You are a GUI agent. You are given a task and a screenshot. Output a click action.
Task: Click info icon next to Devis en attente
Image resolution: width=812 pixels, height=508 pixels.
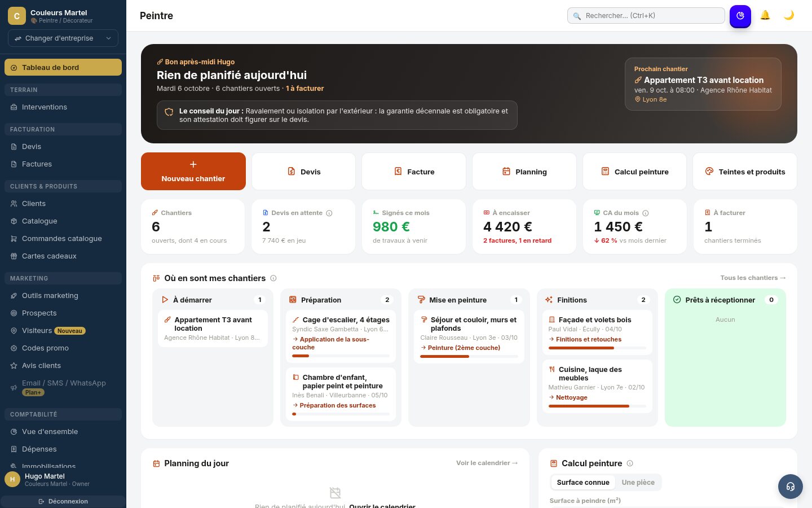click(x=329, y=213)
